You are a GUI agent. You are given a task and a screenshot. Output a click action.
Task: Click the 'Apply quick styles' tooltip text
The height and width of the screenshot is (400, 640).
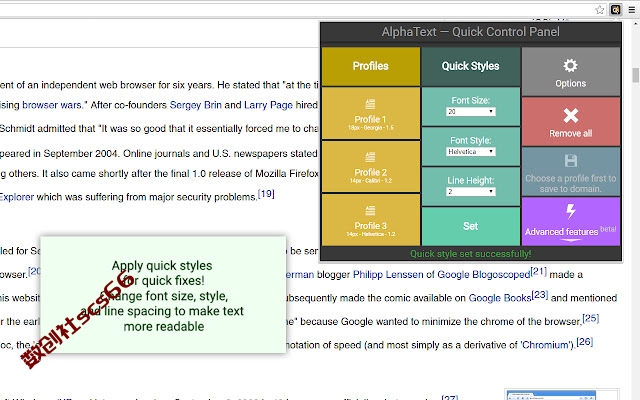162,266
